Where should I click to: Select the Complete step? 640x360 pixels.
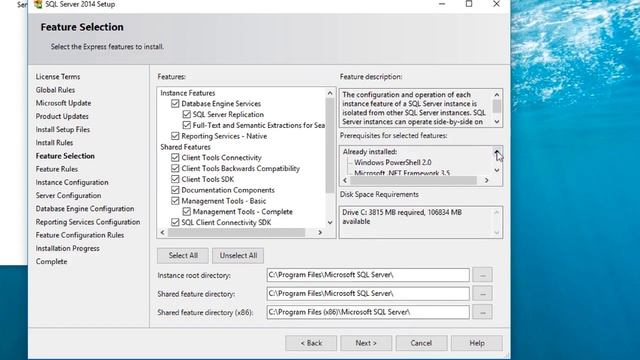tap(51, 262)
